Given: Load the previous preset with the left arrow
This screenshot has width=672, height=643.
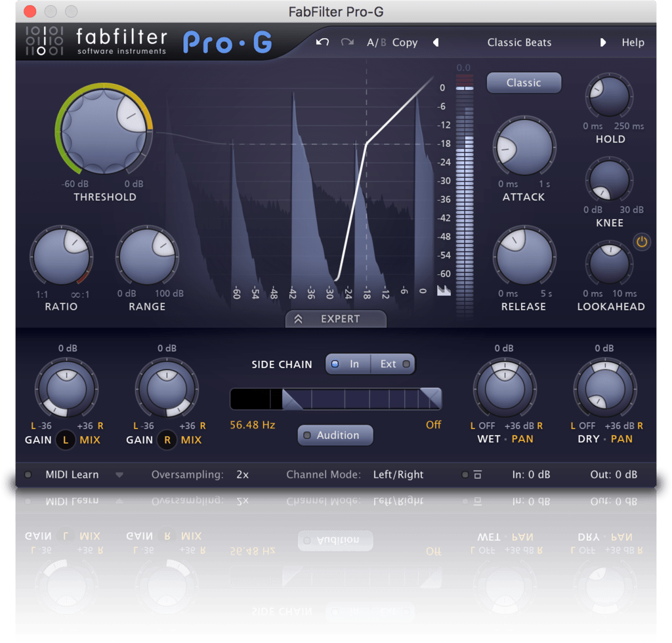Looking at the screenshot, I should pyautogui.click(x=436, y=42).
